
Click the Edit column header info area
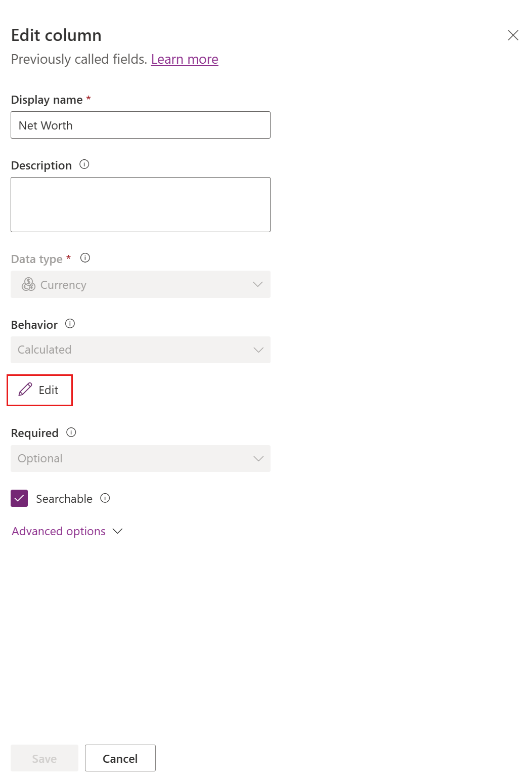click(56, 35)
